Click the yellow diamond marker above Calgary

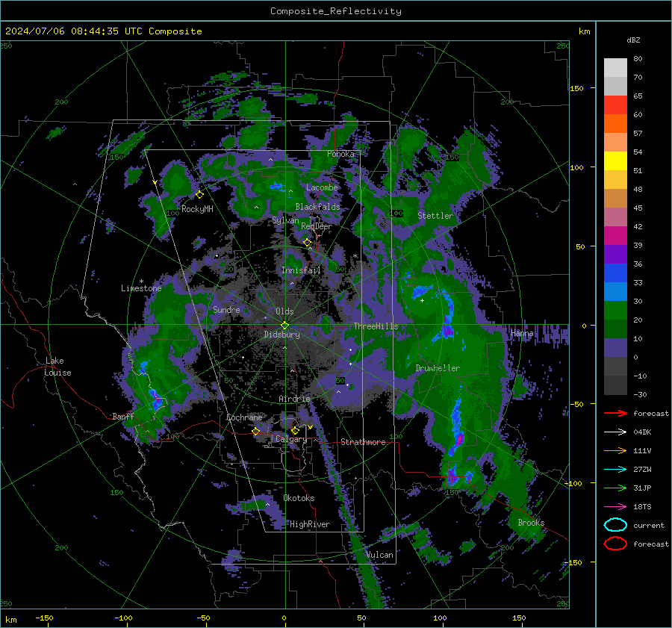click(x=295, y=430)
